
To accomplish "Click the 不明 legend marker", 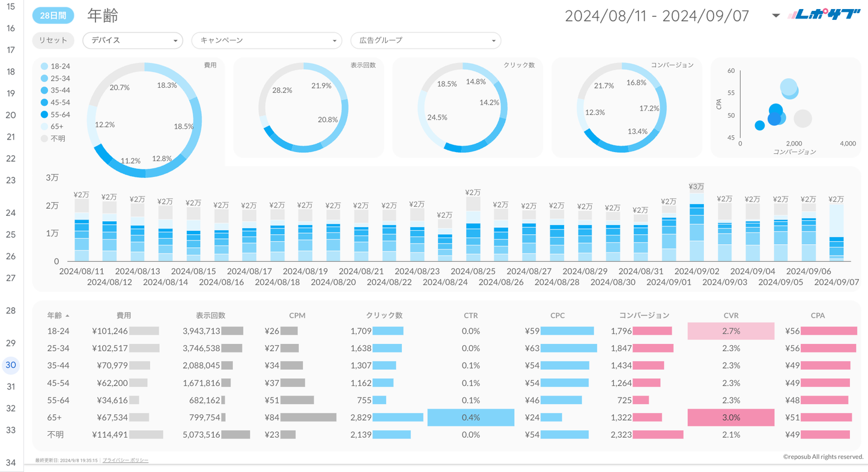I will coord(44,139).
